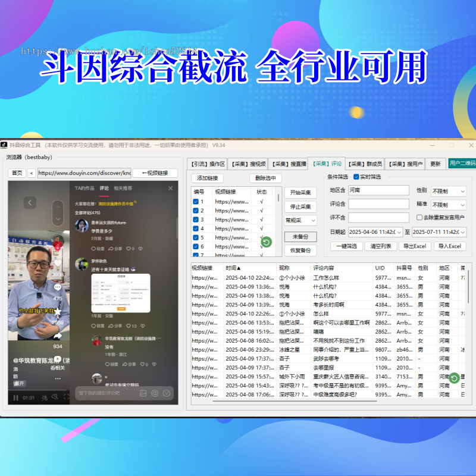Switch the video to fullscreen
The image size is (476, 476).
[67, 397]
